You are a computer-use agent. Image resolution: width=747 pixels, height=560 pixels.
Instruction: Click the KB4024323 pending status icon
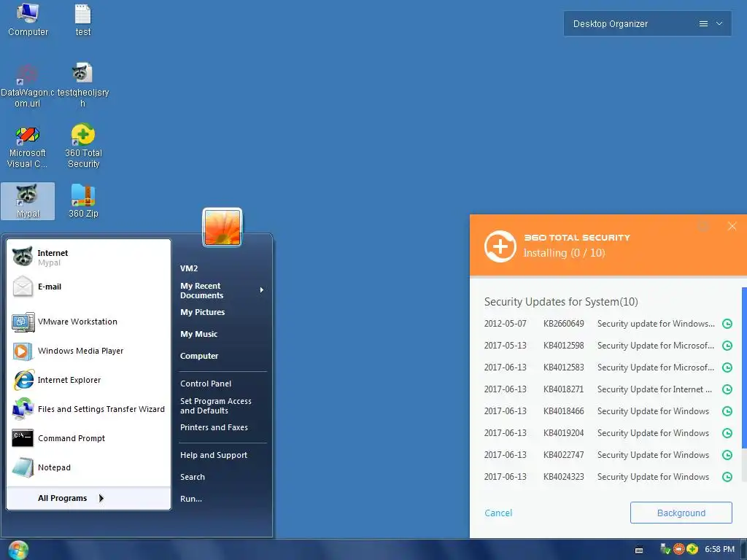click(727, 477)
